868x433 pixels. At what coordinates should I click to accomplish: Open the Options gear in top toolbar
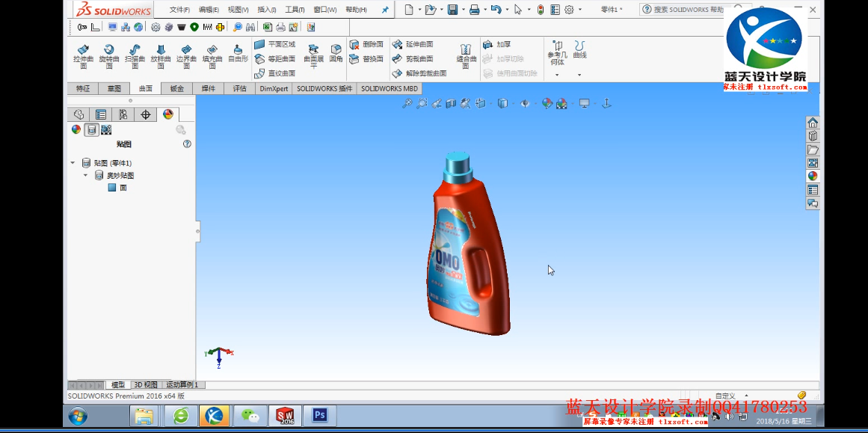coord(569,10)
